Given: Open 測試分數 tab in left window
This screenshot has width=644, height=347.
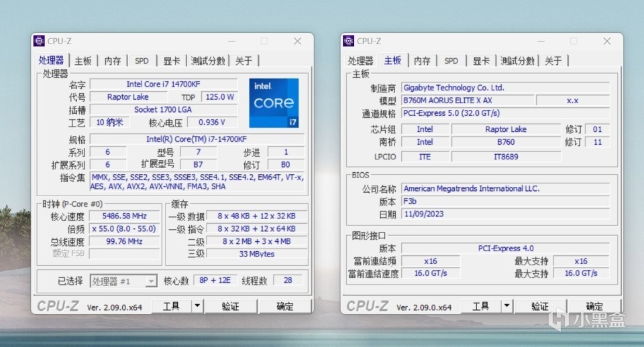Looking at the screenshot, I should tap(208, 61).
